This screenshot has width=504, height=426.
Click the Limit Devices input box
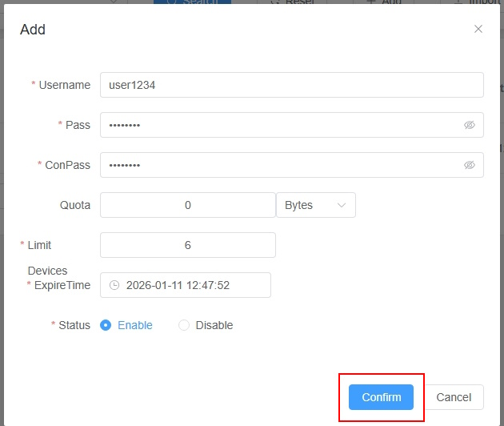pyautogui.click(x=188, y=245)
